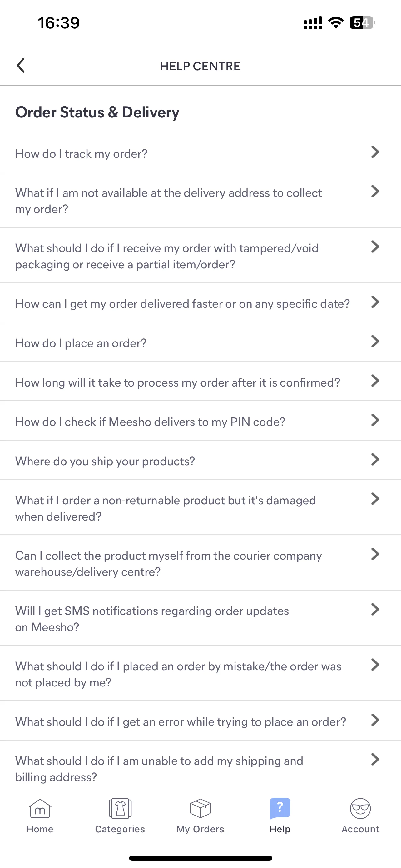Open question about order placed by mistake
The height and width of the screenshot is (868, 401).
click(200, 674)
